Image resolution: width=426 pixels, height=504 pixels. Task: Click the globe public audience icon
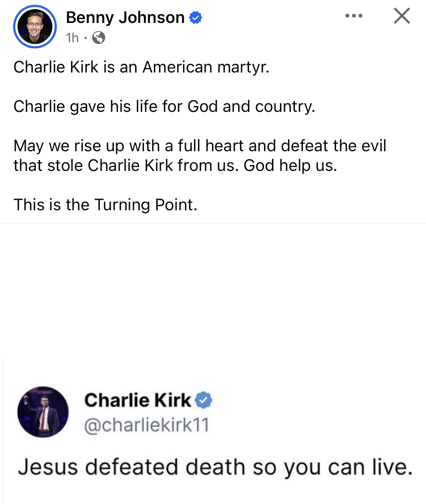pyautogui.click(x=99, y=38)
